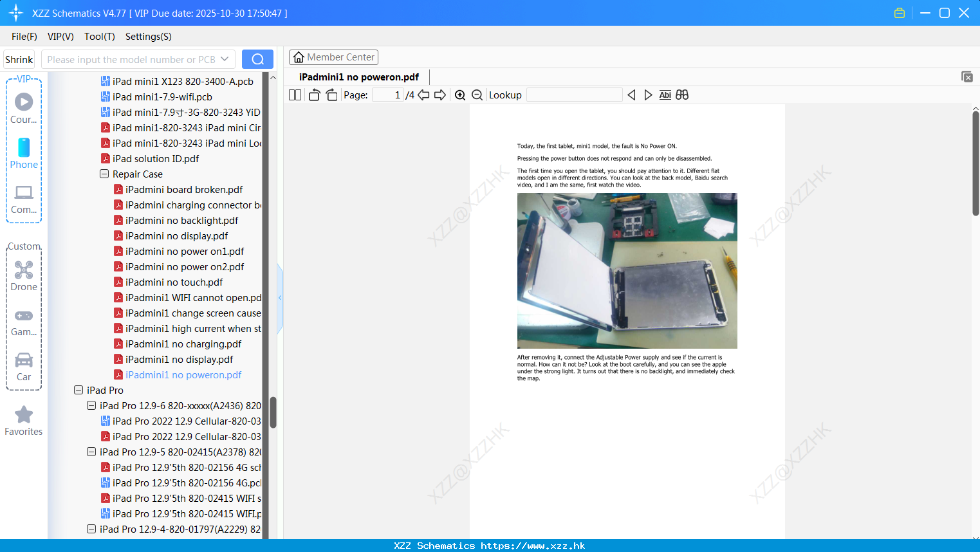The height and width of the screenshot is (552, 980).
Task: Open File menu
Action: pos(24,37)
